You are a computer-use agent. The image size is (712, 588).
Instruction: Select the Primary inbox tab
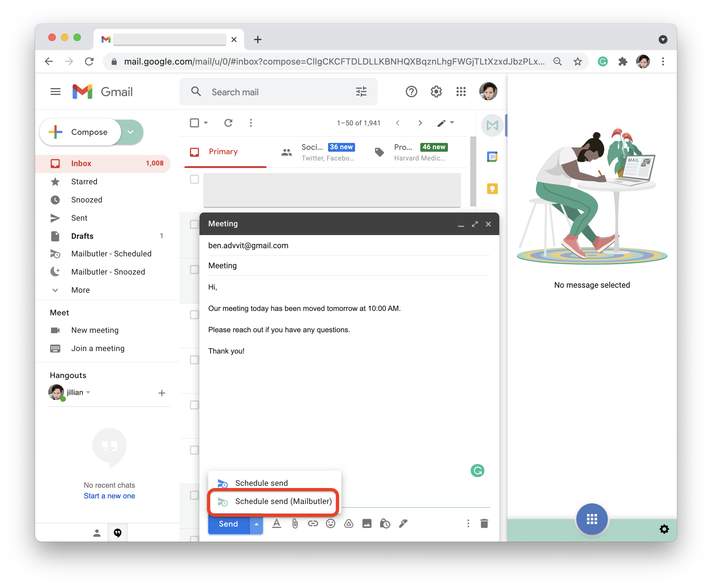(223, 151)
